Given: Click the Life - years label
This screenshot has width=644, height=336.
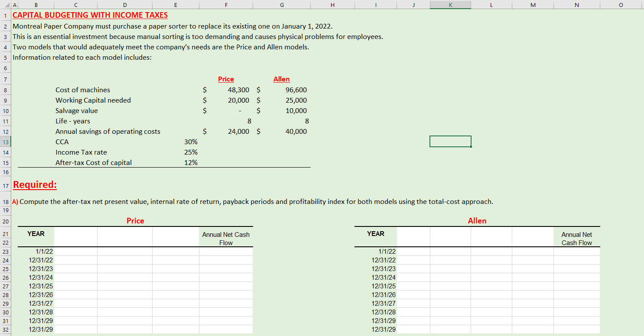Looking at the screenshot, I should click(73, 121).
